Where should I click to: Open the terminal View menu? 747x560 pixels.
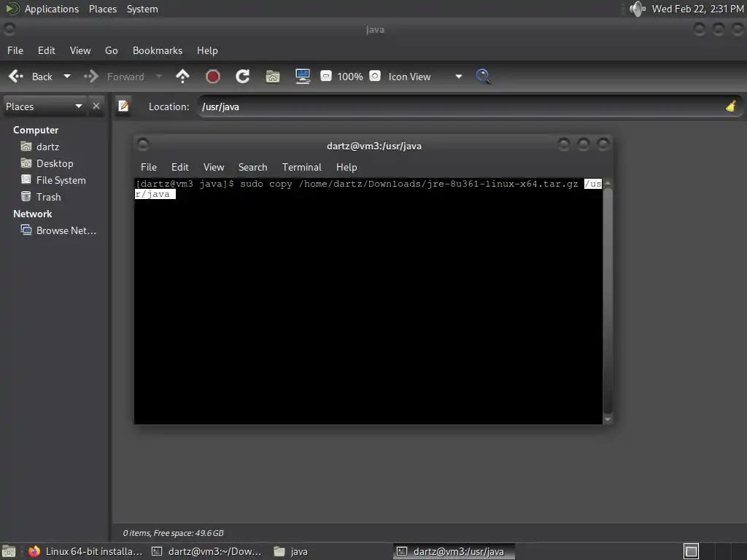pos(214,167)
